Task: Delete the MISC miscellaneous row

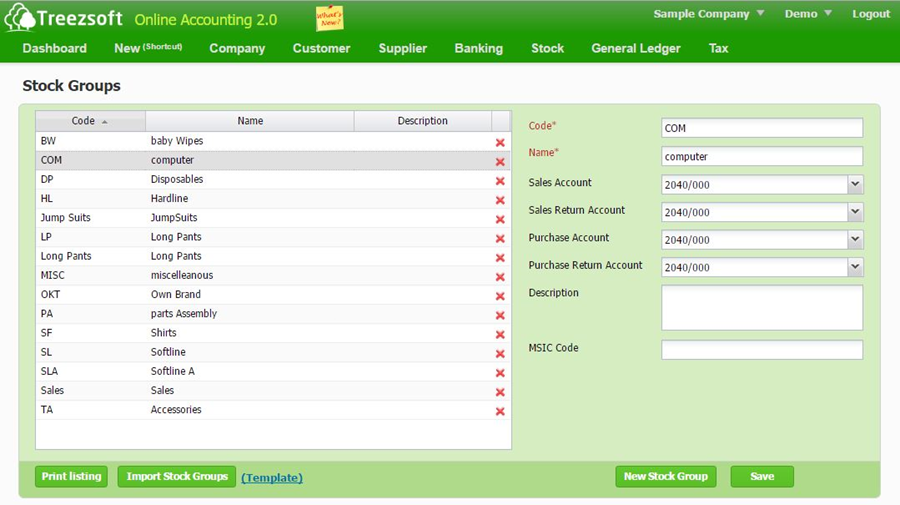Action: pyautogui.click(x=500, y=277)
